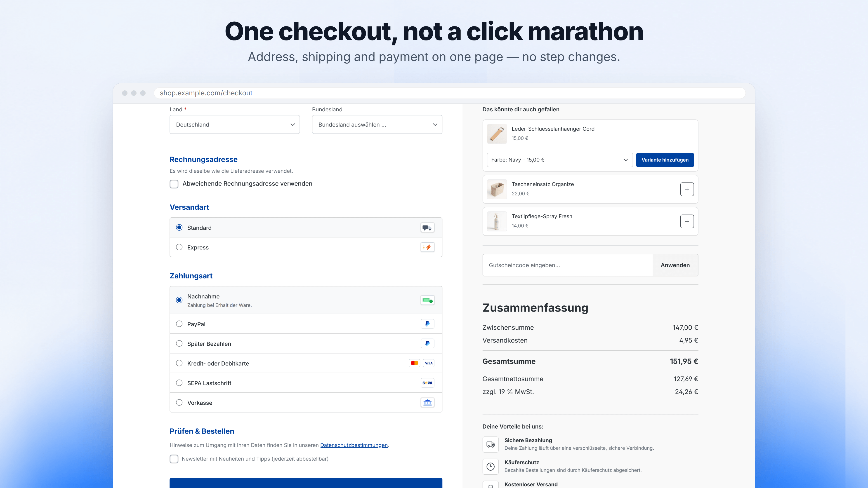Click the Gesamtnettosumme value 127,69 €
The height and width of the screenshot is (488, 868).
[x=686, y=379]
